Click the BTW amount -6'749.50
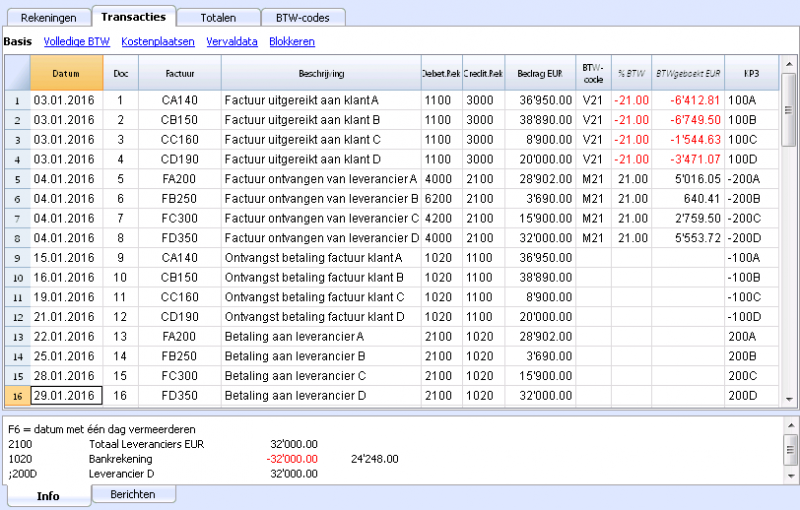 click(x=688, y=120)
